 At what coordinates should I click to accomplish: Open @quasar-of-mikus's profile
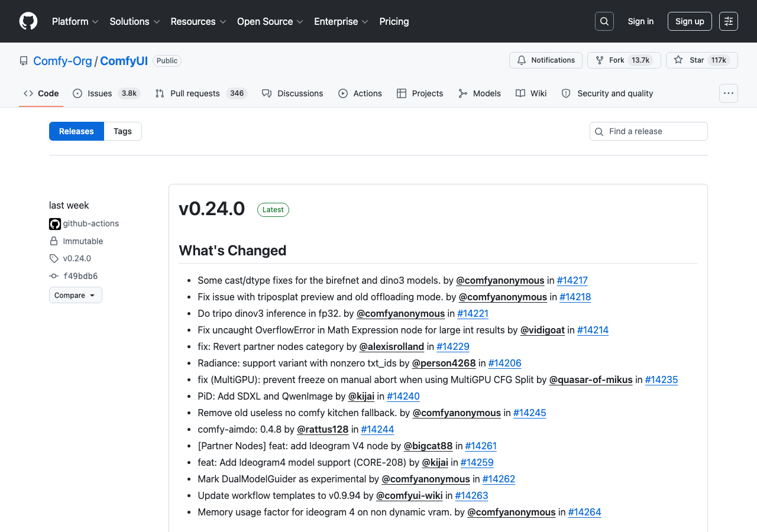coord(591,379)
